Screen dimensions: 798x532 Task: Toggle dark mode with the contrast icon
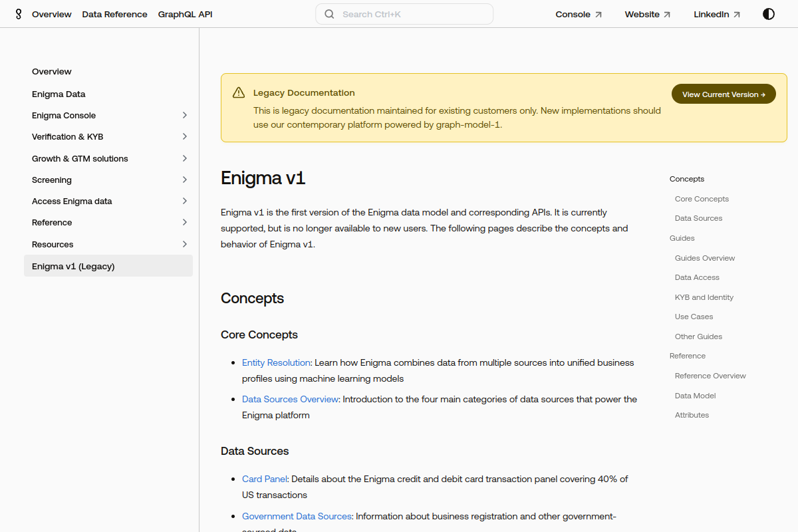(x=769, y=14)
